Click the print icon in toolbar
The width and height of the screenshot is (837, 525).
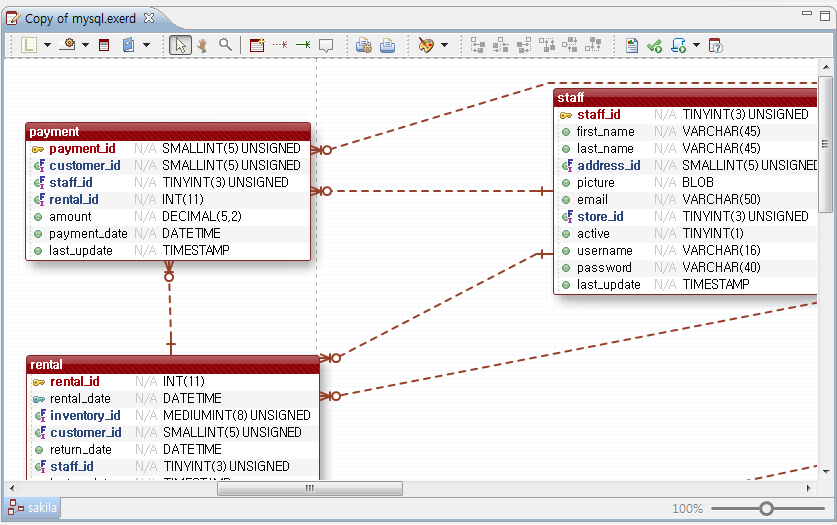click(387, 45)
